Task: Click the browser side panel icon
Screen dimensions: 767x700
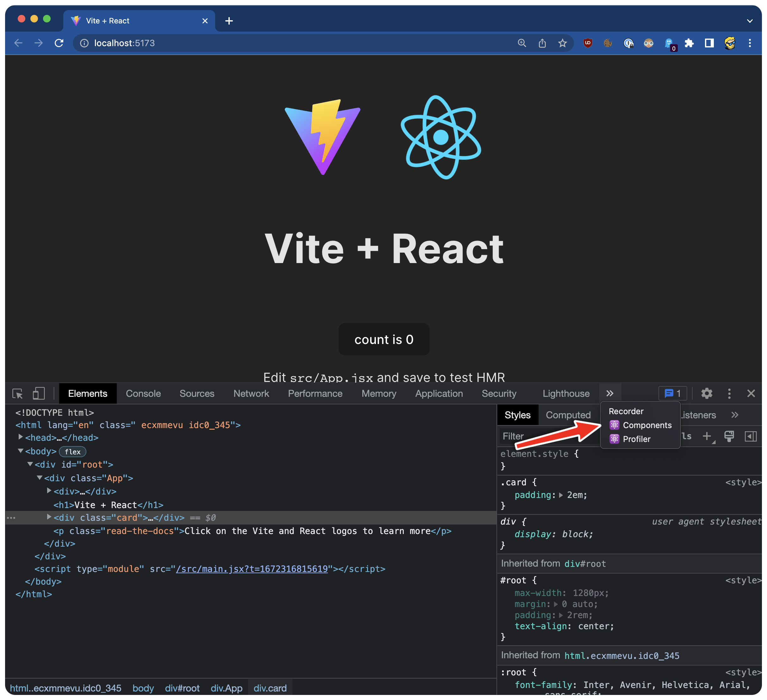Action: coord(709,43)
